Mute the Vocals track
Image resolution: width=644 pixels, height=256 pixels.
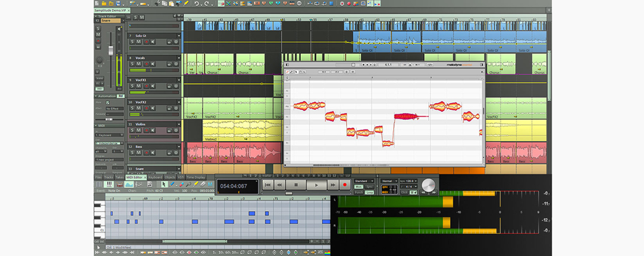(x=139, y=64)
